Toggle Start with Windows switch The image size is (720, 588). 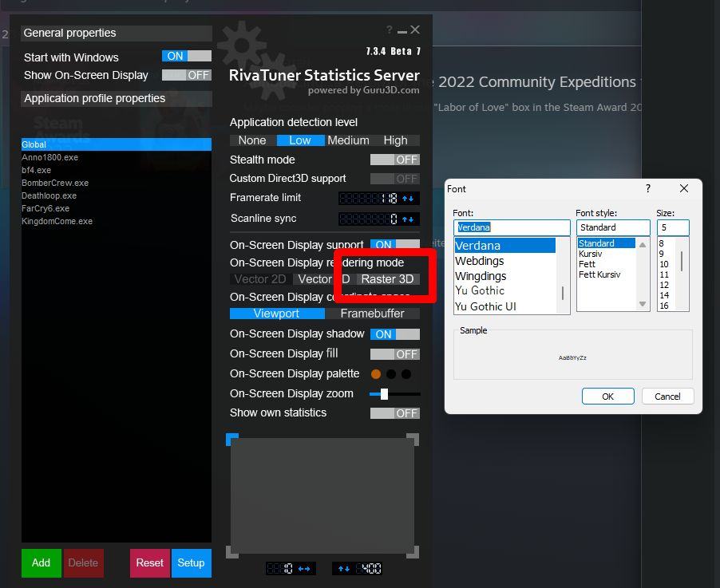click(x=187, y=56)
